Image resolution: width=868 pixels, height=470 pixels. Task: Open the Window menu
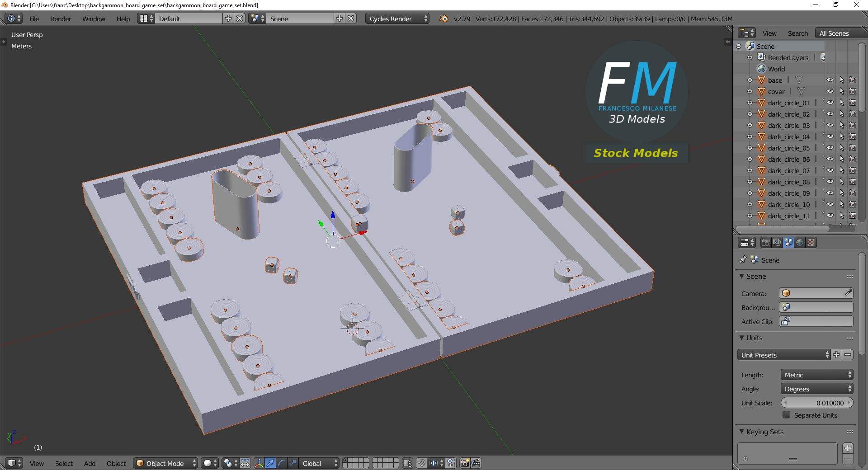94,19
